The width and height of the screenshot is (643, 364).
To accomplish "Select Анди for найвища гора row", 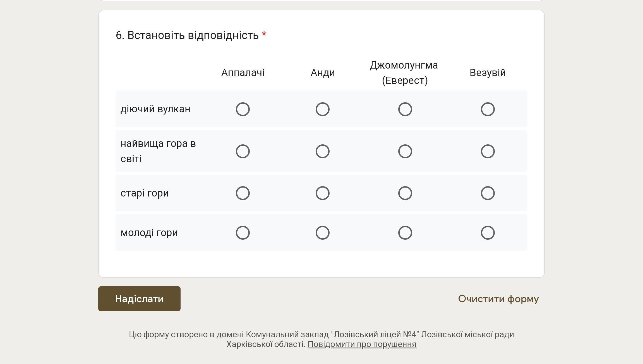I will 322,151.
